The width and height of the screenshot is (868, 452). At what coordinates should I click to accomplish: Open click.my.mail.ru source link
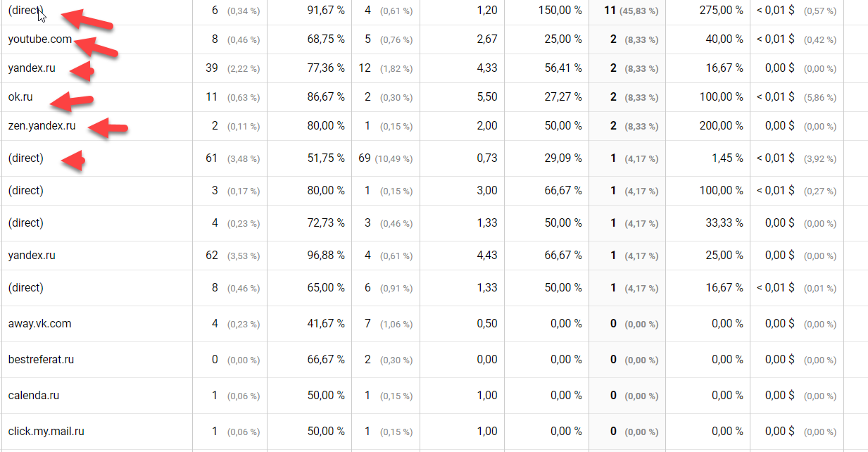[46, 432]
